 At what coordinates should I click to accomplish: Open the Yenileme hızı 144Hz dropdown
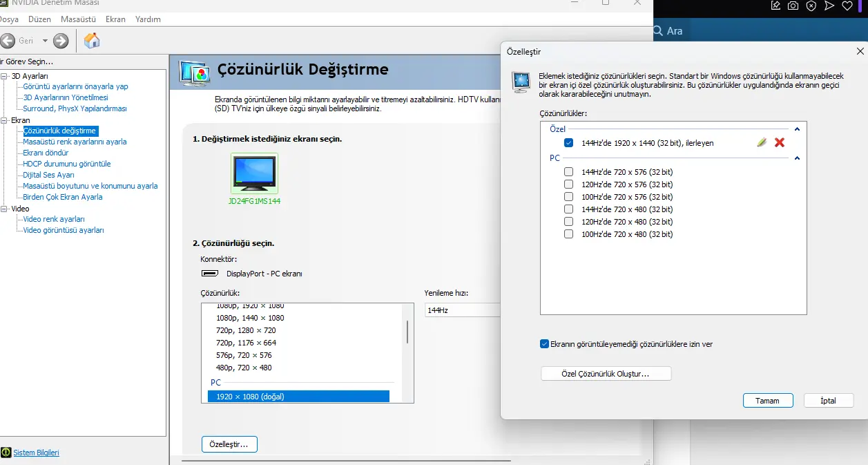pyautogui.click(x=462, y=310)
